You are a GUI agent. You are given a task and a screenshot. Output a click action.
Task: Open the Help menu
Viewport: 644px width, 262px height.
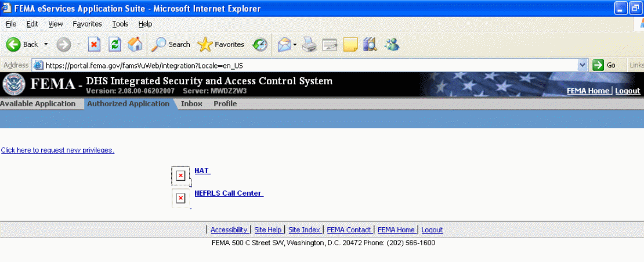pyautogui.click(x=145, y=24)
